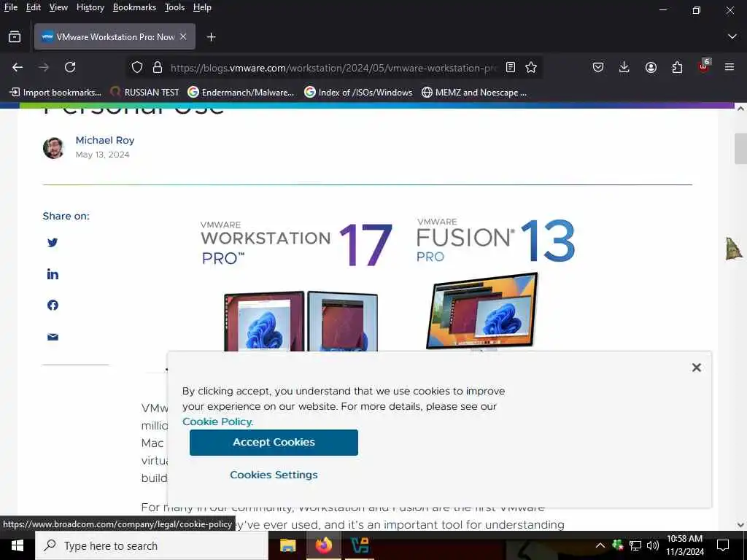Click the Windows taskbar search box
Image resolution: width=747 pixels, height=560 pixels.
152,545
